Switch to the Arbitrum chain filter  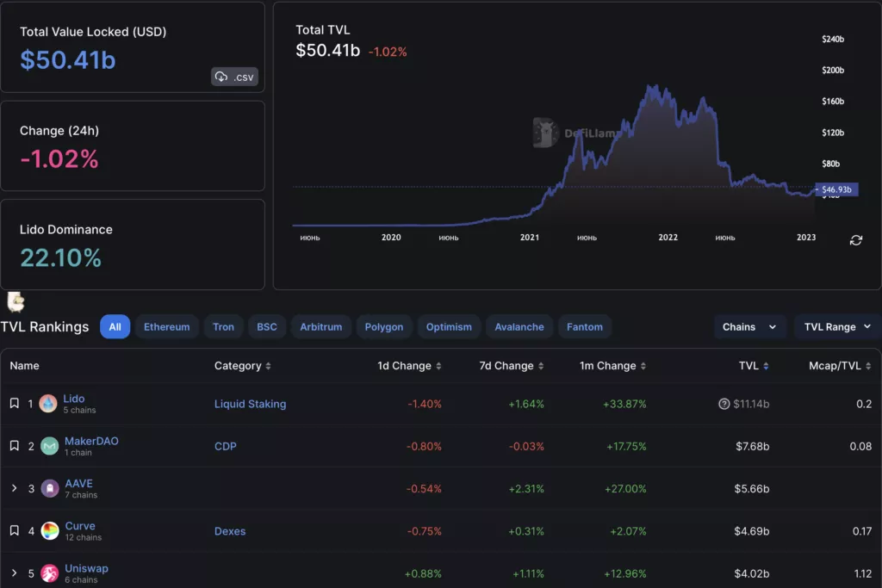[320, 327]
